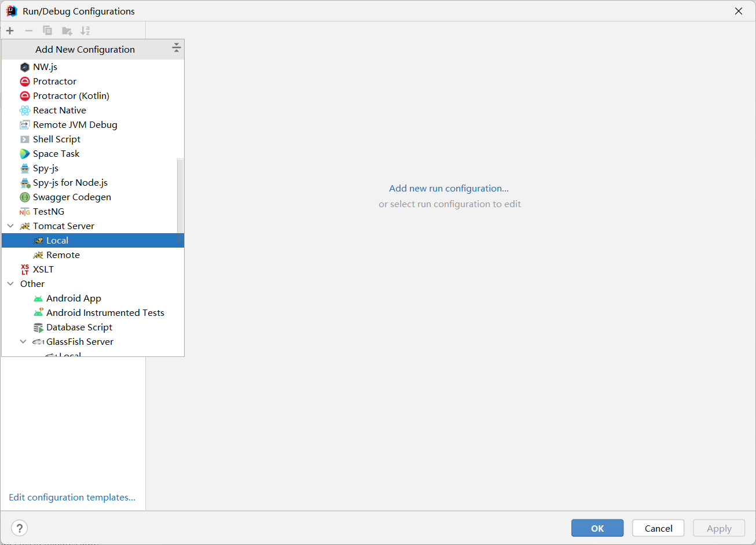Click the React Native atom icon
Screen dimensions: 756x545
(x=24, y=111)
